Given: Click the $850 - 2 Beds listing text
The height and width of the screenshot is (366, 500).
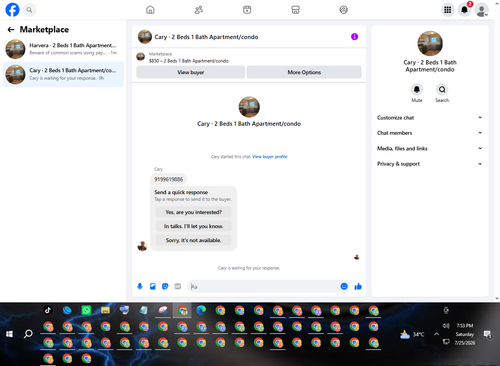Looking at the screenshot, I should [189, 61].
